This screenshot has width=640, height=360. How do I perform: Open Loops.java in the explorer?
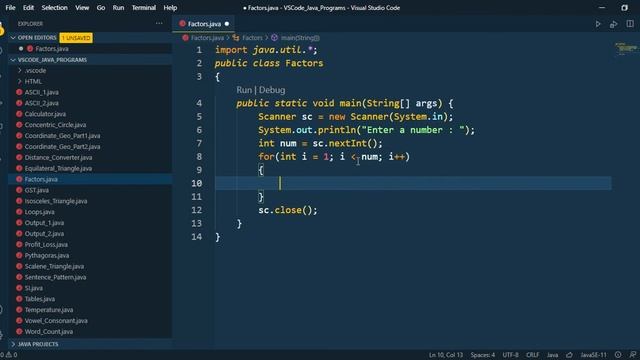coord(39,212)
